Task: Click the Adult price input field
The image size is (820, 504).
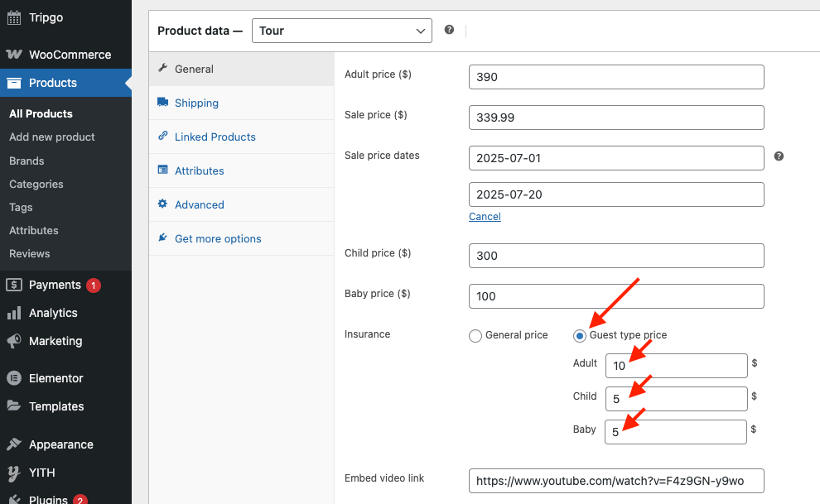Action: click(x=616, y=77)
